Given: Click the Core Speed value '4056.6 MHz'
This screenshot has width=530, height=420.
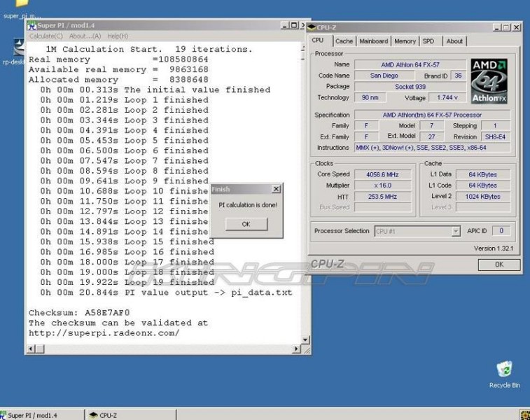Looking at the screenshot, I should point(382,175).
